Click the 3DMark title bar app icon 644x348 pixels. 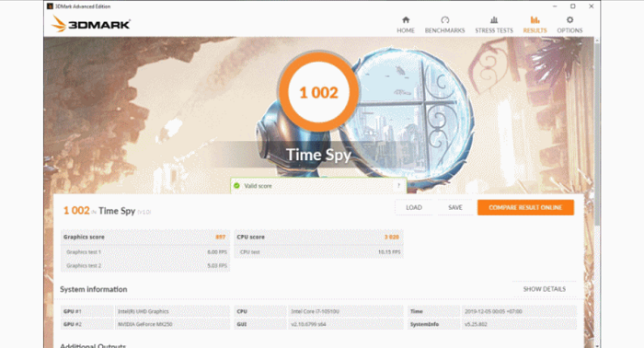(50, 6)
